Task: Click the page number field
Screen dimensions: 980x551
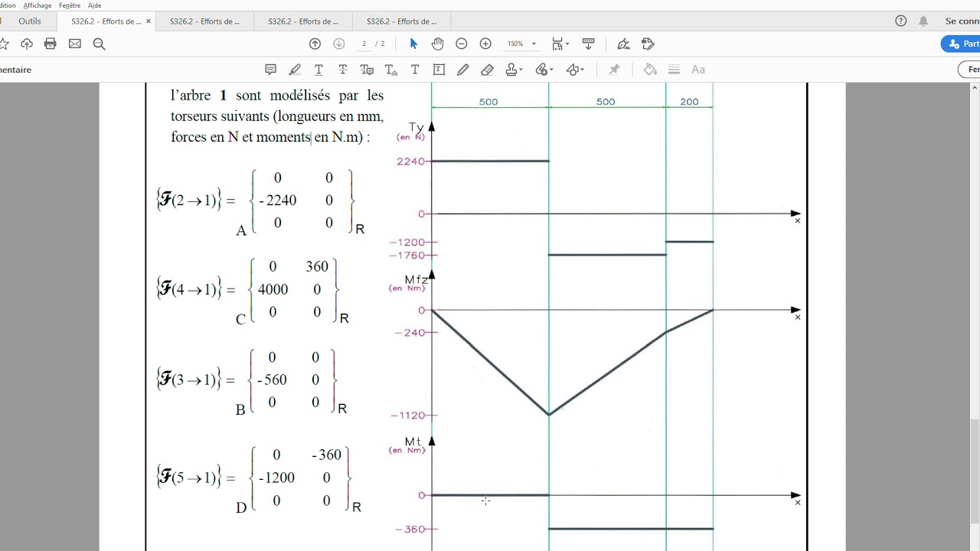Action: (x=364, y=44)
